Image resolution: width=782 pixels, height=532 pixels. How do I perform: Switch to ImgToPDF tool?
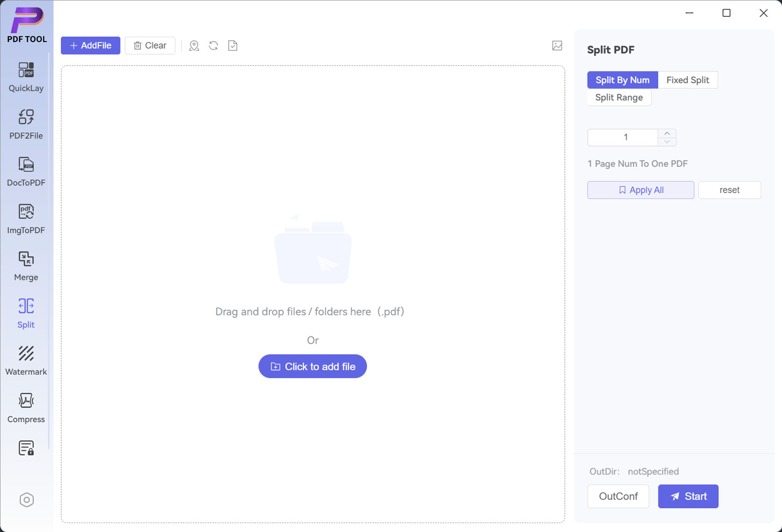tap(26, 219)
